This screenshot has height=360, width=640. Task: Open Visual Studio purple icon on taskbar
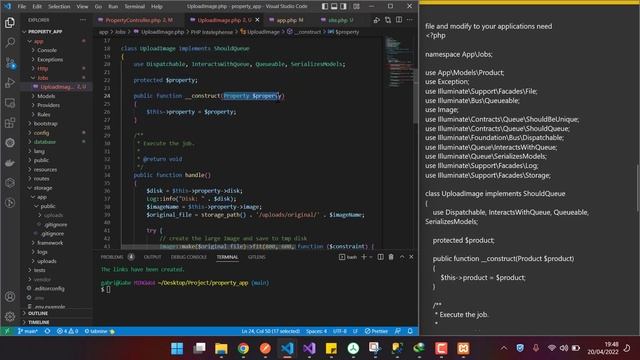pos(309,349)
